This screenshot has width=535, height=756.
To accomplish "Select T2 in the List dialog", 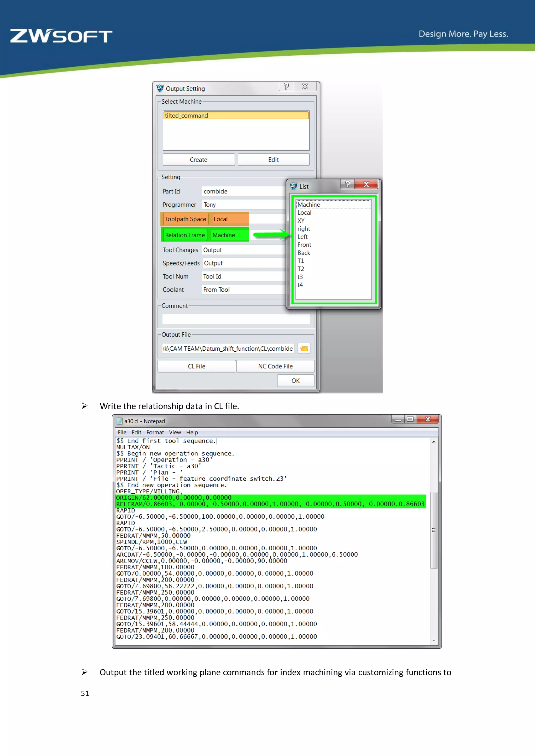I will tap(333, 269).
